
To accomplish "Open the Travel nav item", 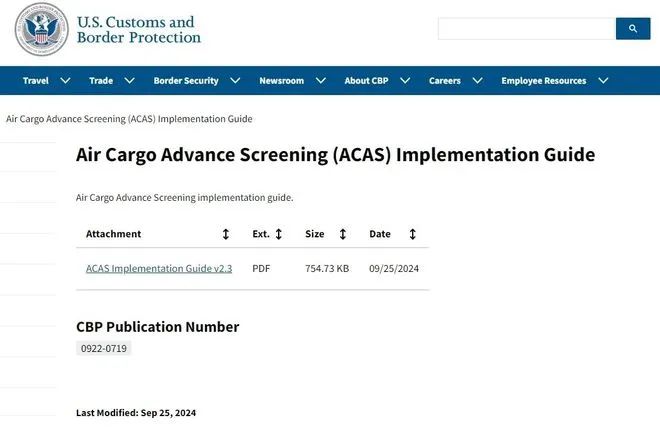I will [36, 80].
